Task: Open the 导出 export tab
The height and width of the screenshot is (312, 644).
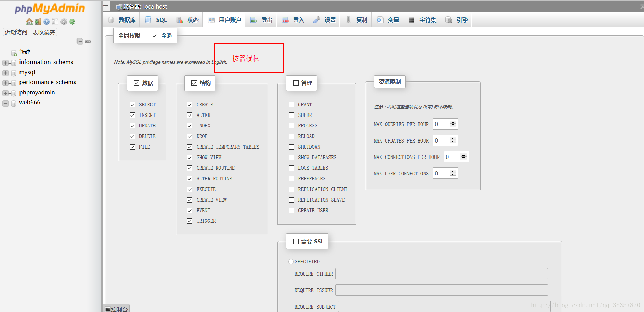Action: [x=261, y=20]
